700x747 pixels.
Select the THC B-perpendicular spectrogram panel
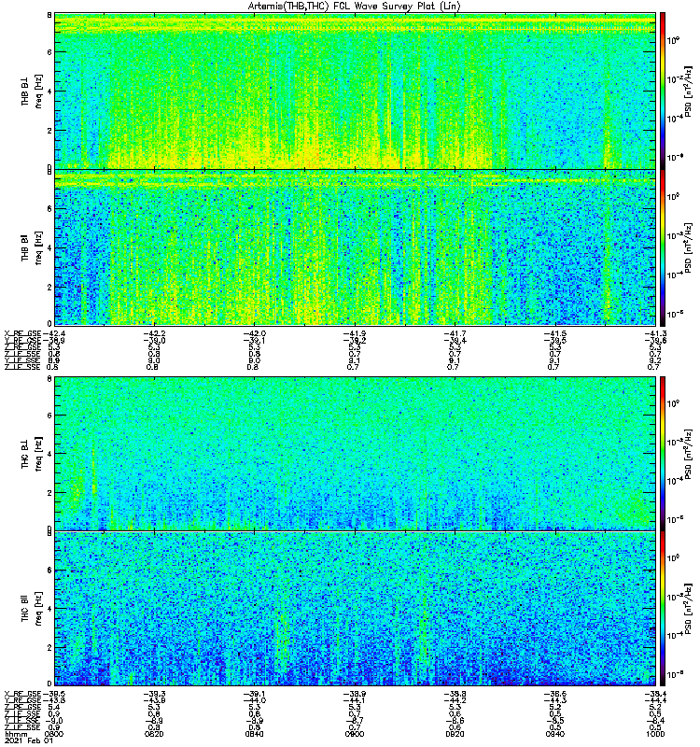click(356, 454)
